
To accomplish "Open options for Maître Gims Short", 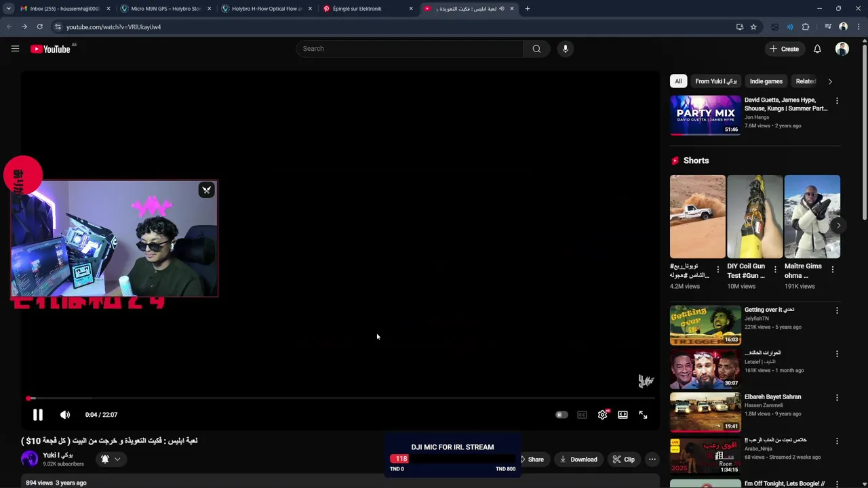I will coord(833,270).
